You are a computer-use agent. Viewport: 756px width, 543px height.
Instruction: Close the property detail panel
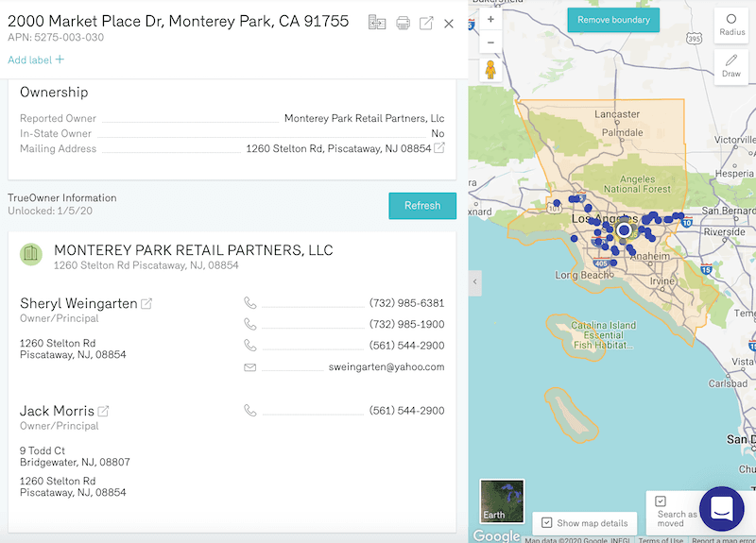pyautogui.click(x=449, y=23)
